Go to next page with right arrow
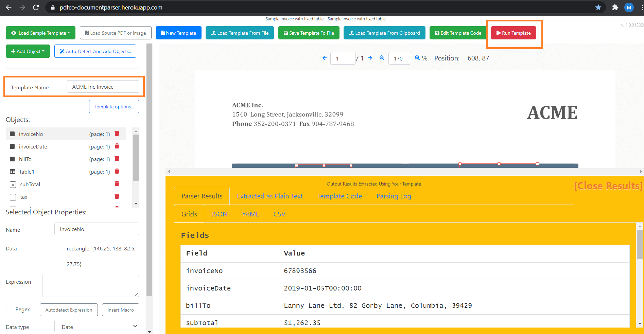Image resolution: width=644 pixels, height=334 pixels. click(x=370, y=58)
